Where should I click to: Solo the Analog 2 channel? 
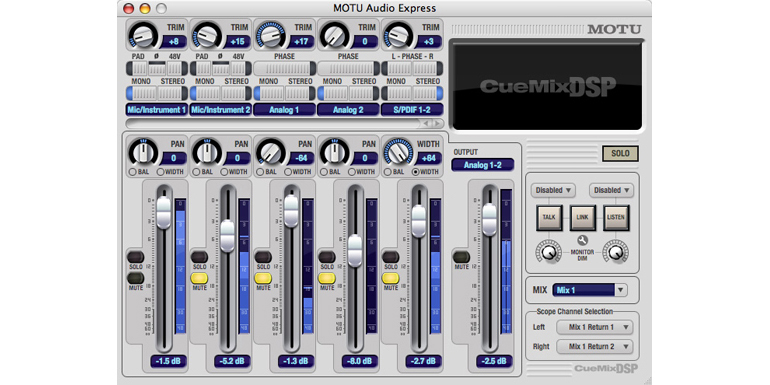click(327, 257)
